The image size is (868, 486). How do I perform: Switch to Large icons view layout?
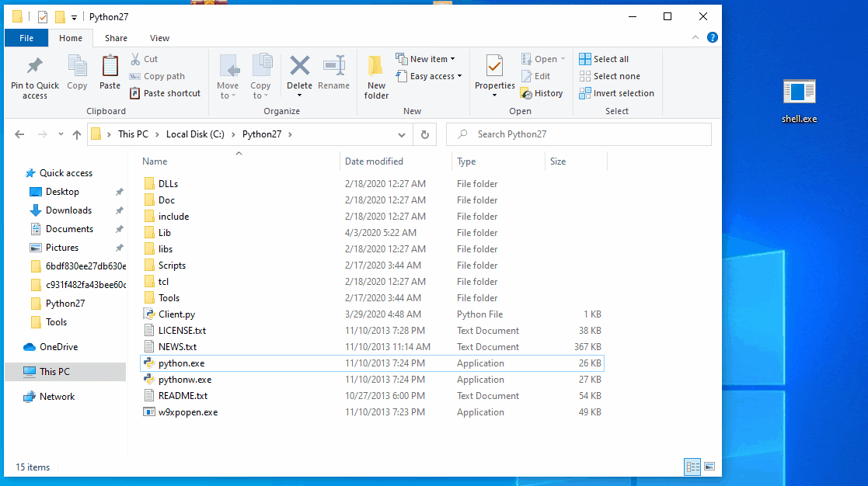[709, 467]
